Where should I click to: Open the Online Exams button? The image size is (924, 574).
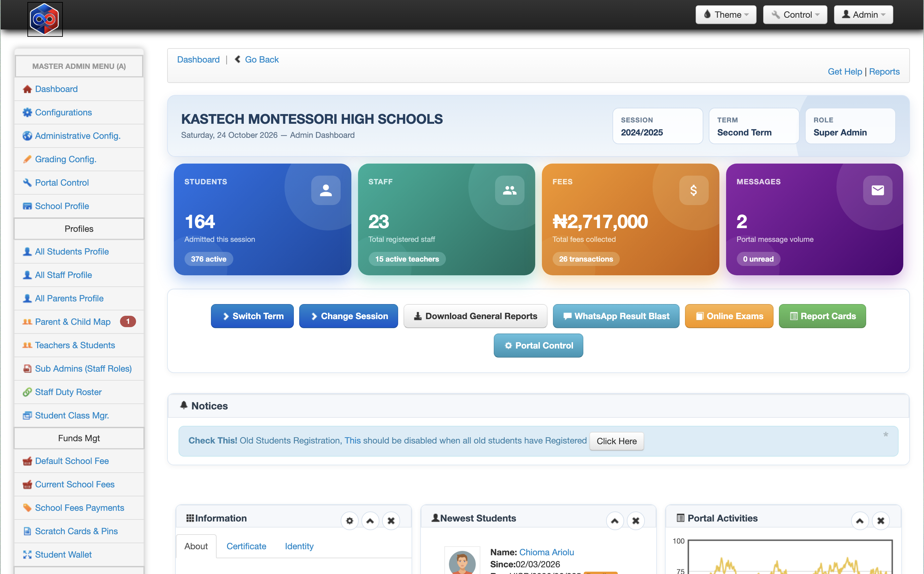tap(729, 316)
